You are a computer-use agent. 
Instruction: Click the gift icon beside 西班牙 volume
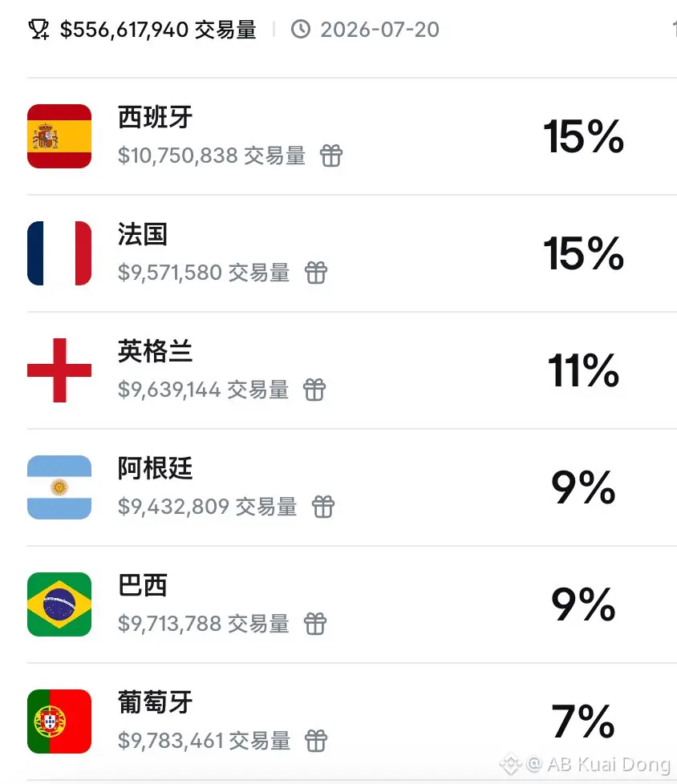coord(331,156)
